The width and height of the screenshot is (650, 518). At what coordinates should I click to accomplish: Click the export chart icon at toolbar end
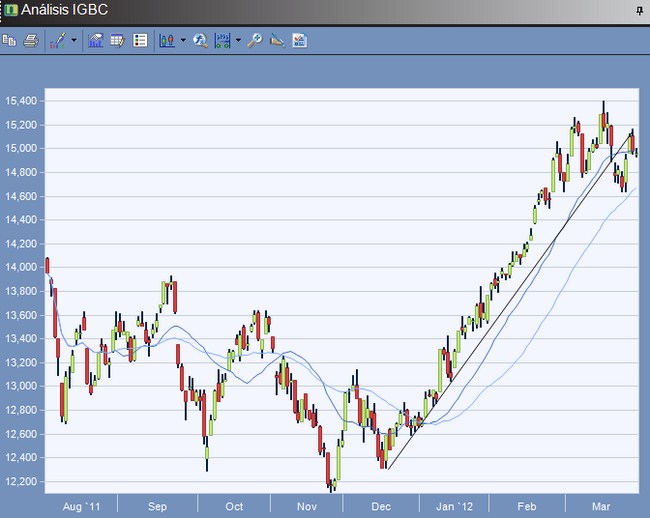[x=299, y=41]
